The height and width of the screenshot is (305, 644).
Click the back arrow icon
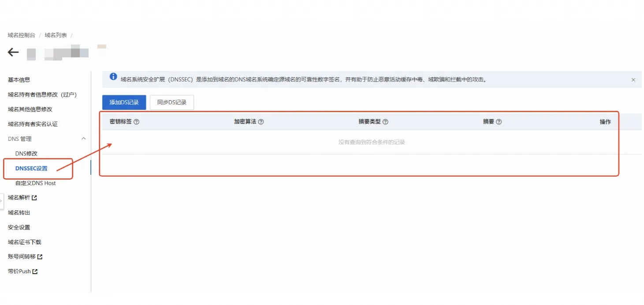click(x=13, y=53)
